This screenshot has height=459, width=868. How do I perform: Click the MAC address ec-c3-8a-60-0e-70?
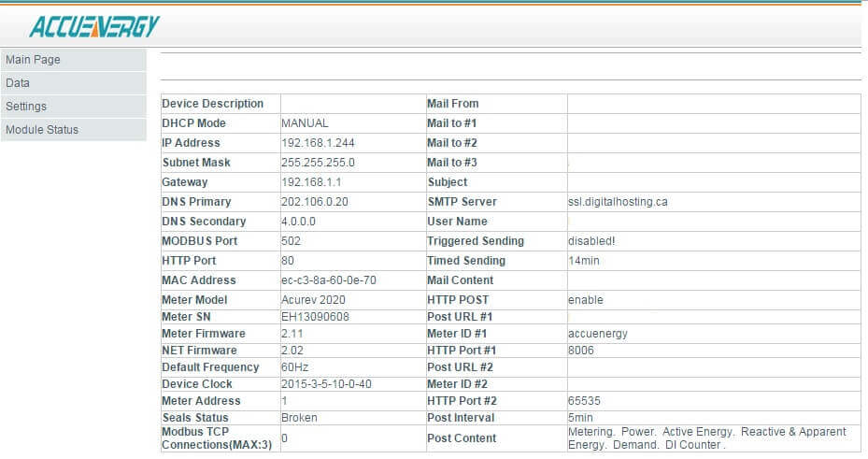(329, 280)
